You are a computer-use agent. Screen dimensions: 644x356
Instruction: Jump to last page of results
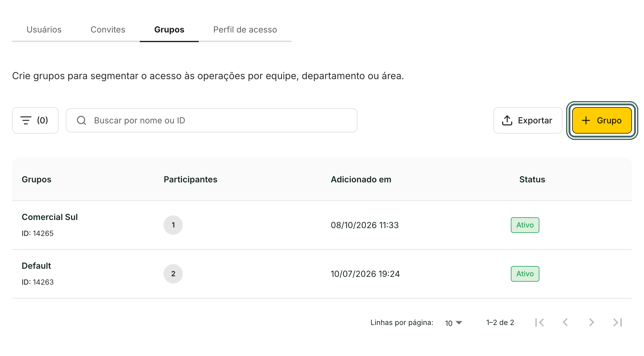618,322
